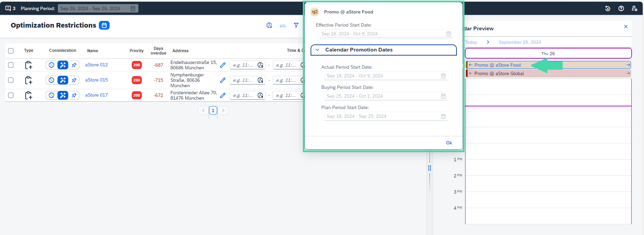Sort by the Name column header
Image resolution: width=644 pixels, height=235 pixels.
tap(92, 51)
